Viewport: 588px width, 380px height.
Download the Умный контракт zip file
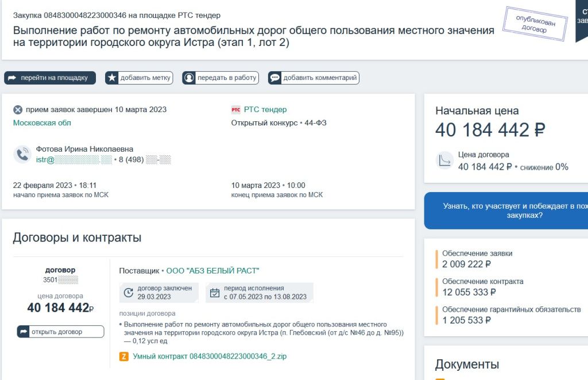[x=210, y=356]
